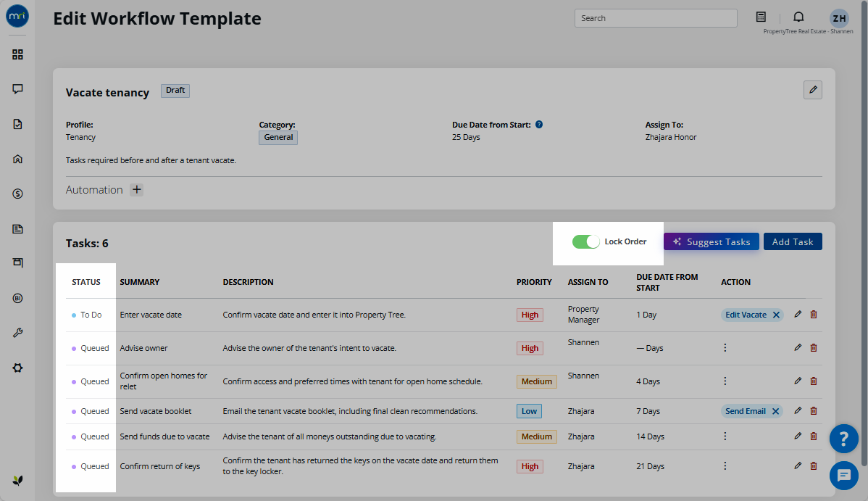Screen dimensions: 868x501
Task: Open the ZH user avatar menu
Action: 839,18
